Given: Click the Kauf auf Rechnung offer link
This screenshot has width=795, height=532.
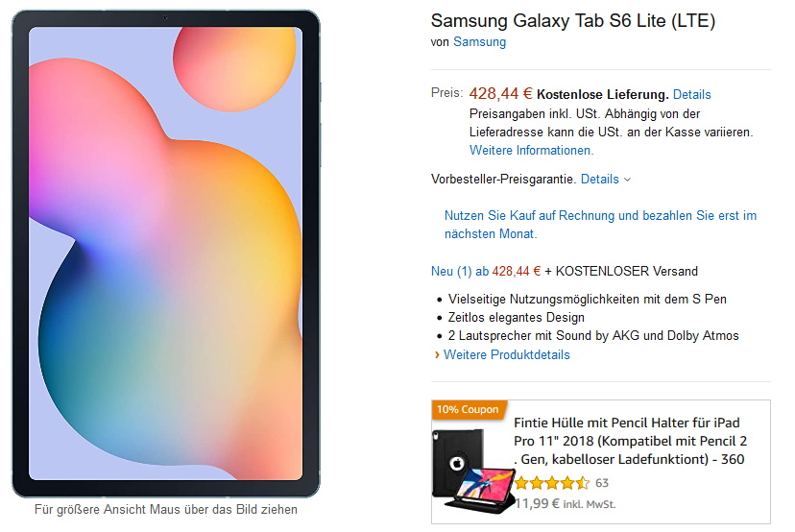Looking at the screenshot, I should click(600, 225).
